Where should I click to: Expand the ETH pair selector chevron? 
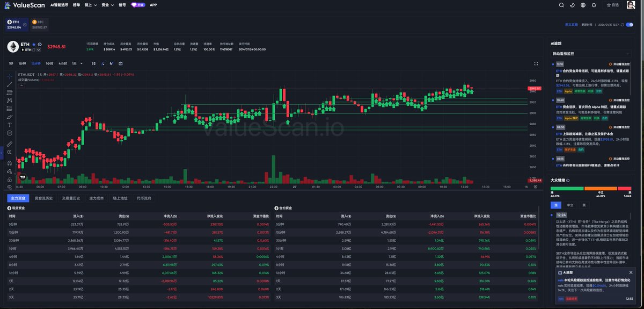tap(39, 49)
